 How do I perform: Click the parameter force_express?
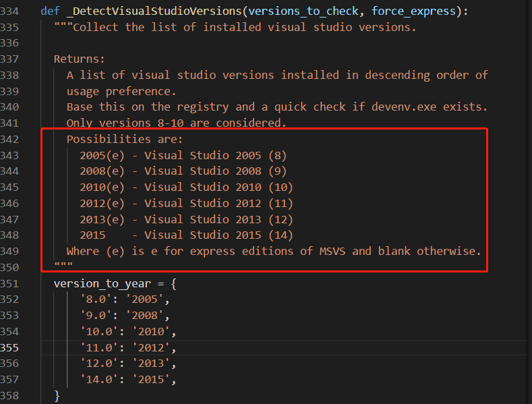pos(413,11)
